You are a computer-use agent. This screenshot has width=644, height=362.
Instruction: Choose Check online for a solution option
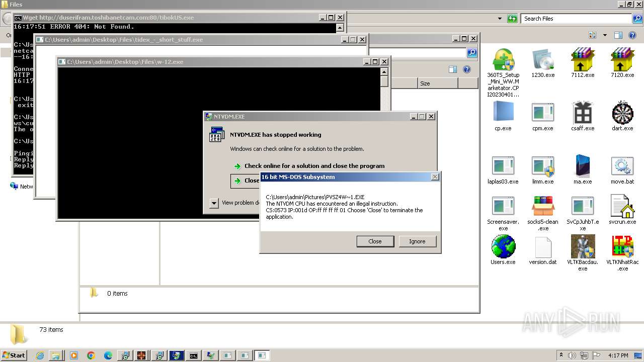point(314,166)
